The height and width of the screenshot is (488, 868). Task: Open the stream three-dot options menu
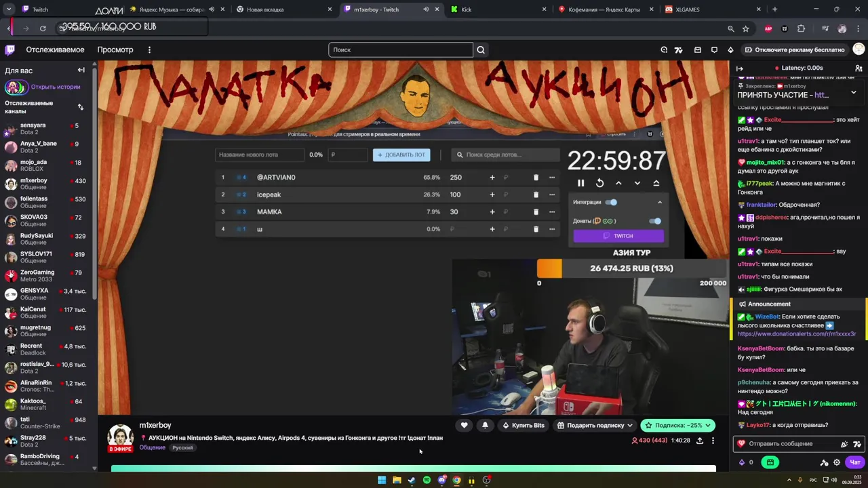coord(713,441)
